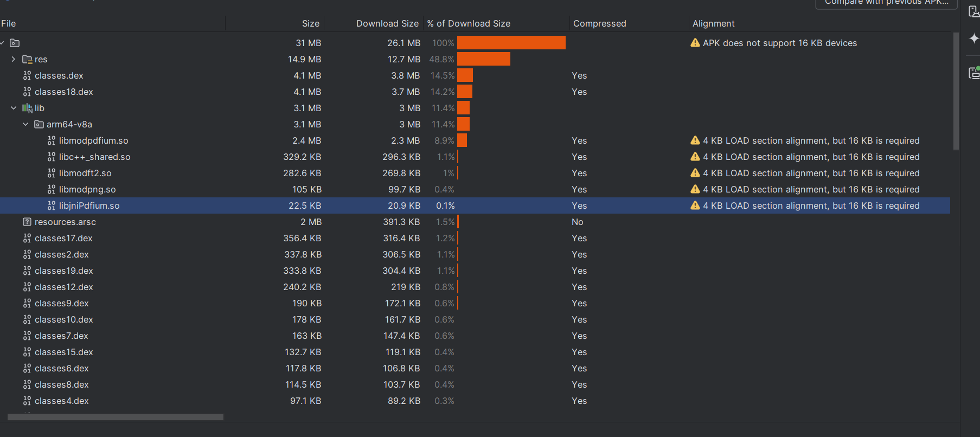This screenshot has width=980, height=437.
Task: Click the lib native libraries folder icon
Action: 27,108
